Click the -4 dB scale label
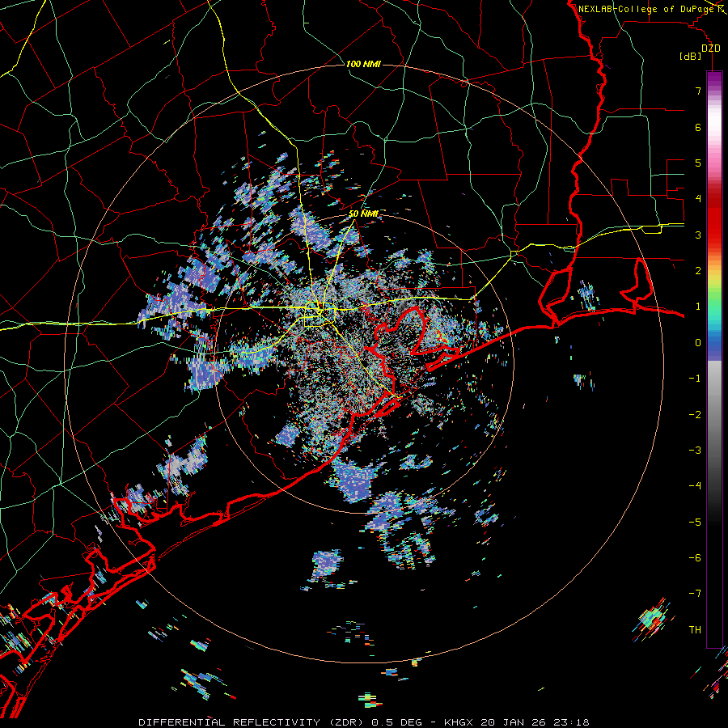This screenshot has height=728, width=728. pos(695,486)
